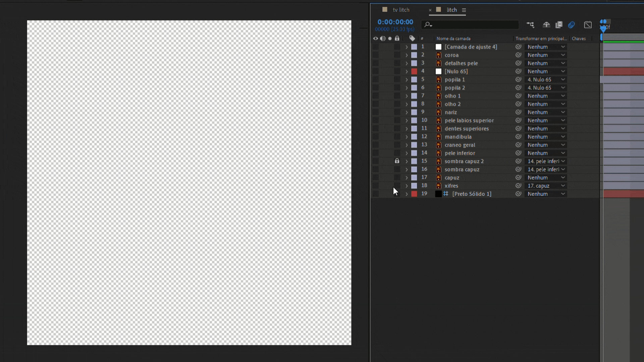Image resolution: width=644 pixels, height=362 pixels.
Task: Select the litch composition tab
Action: pos(451,10)
